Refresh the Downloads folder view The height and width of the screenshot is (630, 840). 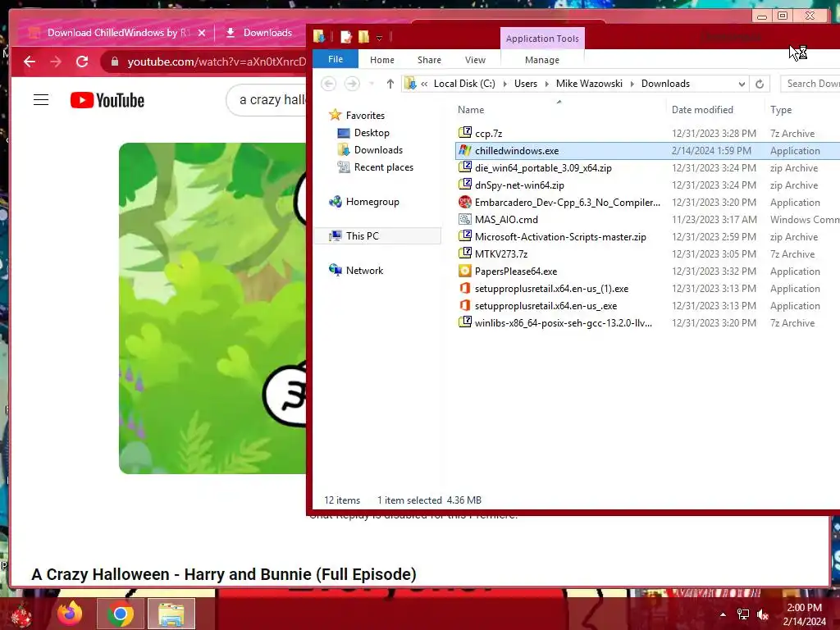(760, 84)
